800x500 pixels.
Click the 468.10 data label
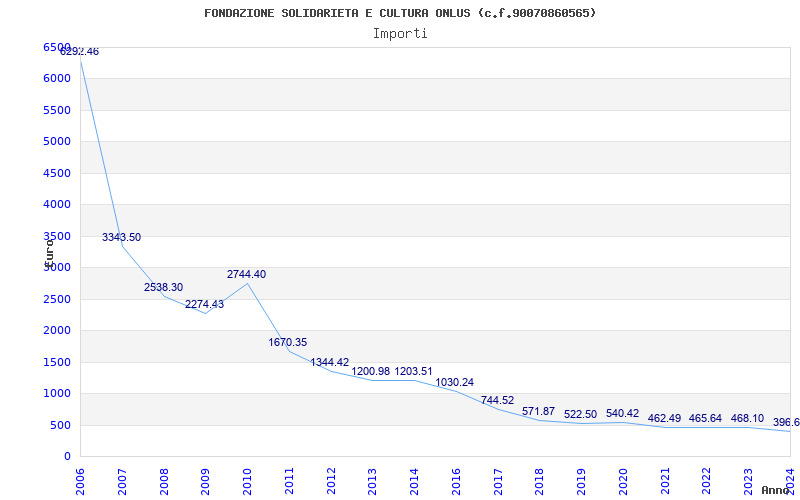pos(747,418)
